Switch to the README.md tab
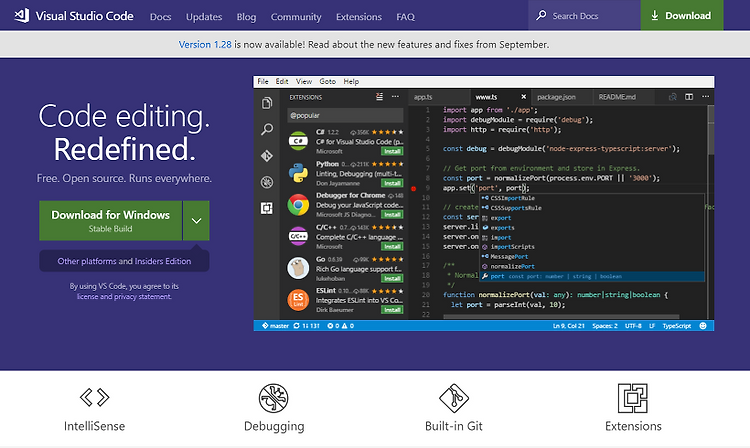 [x=623, y=97]
